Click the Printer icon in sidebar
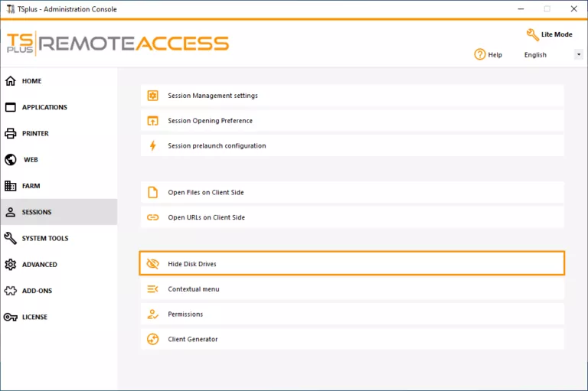 click(x=11, y=134)
